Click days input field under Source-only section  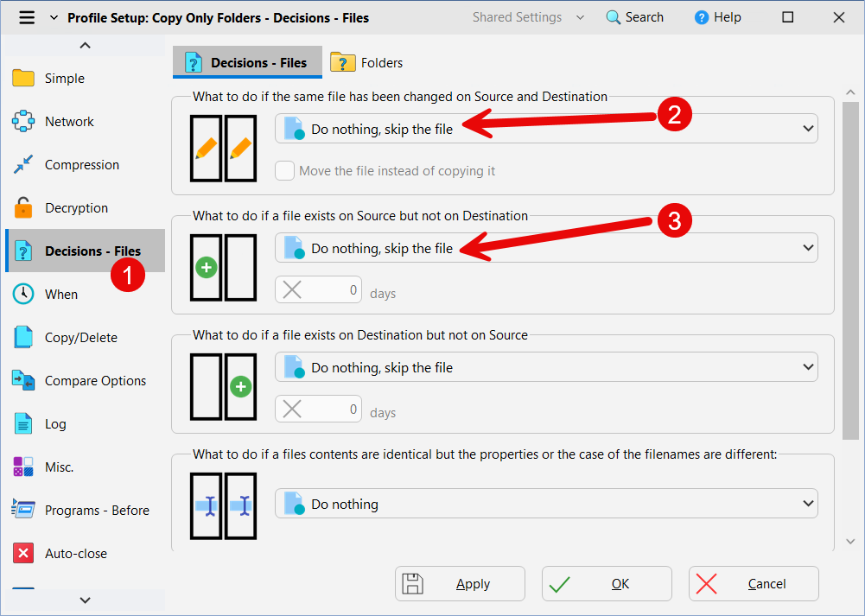(318, 289)
